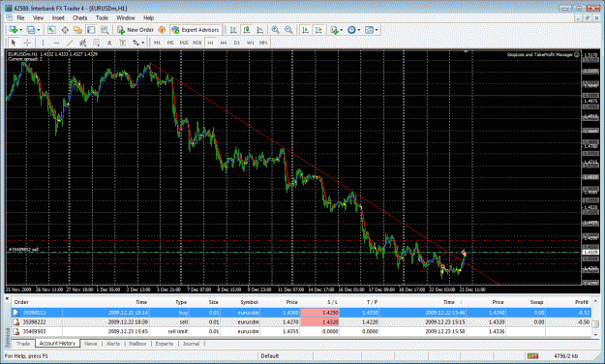Open the Data Window icon
605x364 pixels.
point(65,30)
